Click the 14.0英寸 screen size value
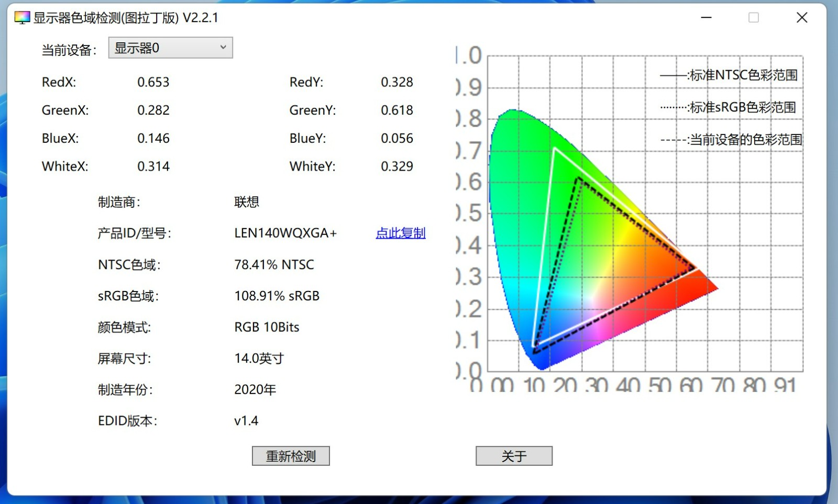Image resolution: width=838 pixels, height=504 pixels. tap(259, 359)
